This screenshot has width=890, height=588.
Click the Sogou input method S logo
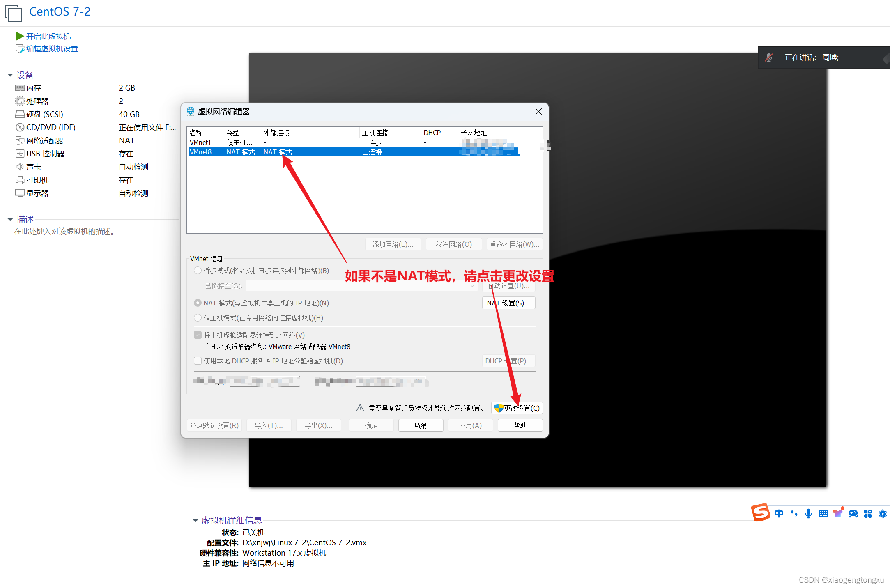(x=761, y=512)
